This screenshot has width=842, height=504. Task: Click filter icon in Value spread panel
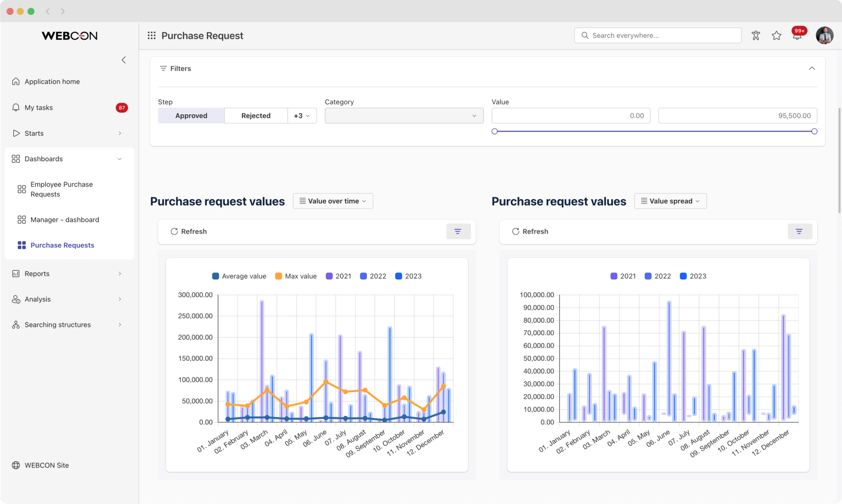click(799, 231)
